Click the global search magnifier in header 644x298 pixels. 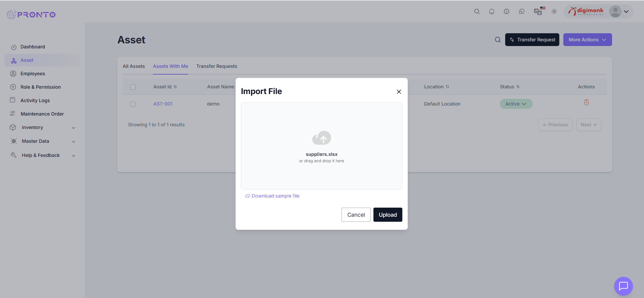pos(477,11)
